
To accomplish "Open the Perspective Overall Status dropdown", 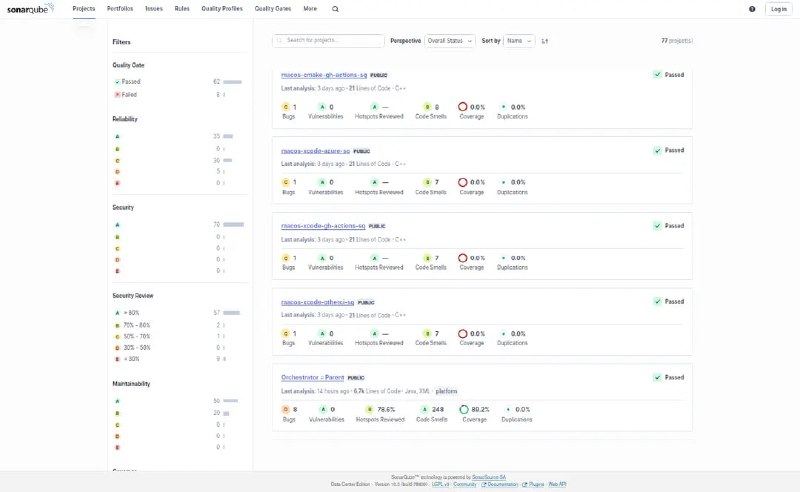I will click(449, 41).
